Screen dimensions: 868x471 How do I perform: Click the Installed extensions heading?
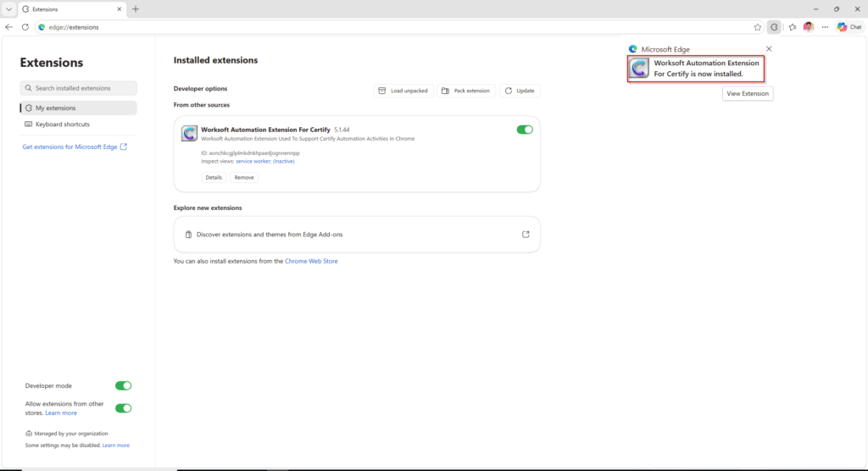coord(215,60)
